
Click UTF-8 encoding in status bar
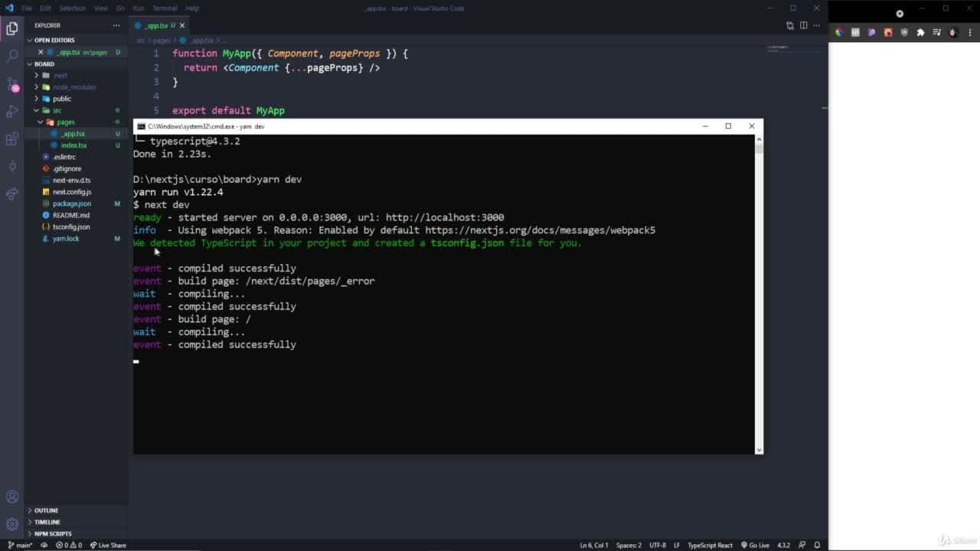pos(658,545)
